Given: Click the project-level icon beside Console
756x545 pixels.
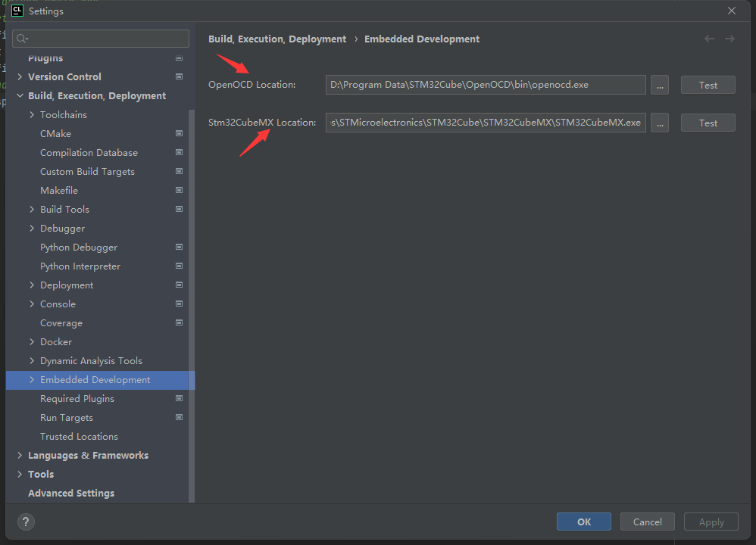Looking at the screenshot, I should coord(179,304).
